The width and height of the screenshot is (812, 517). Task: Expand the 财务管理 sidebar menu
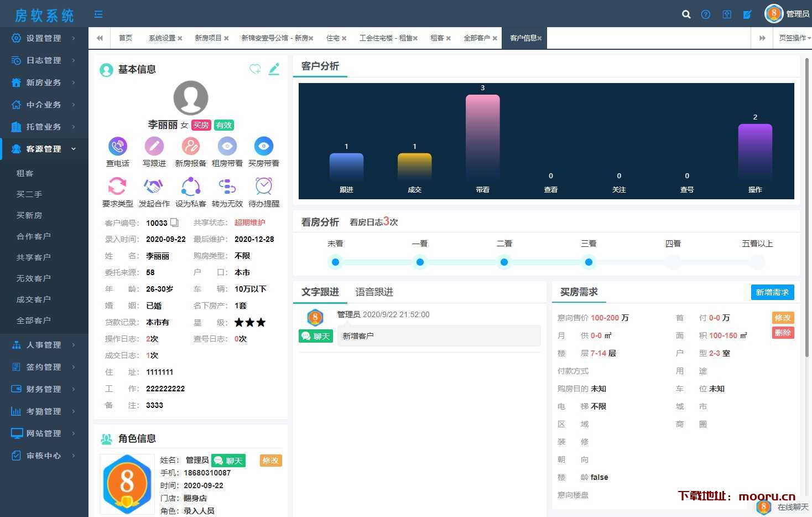(44, 389)
